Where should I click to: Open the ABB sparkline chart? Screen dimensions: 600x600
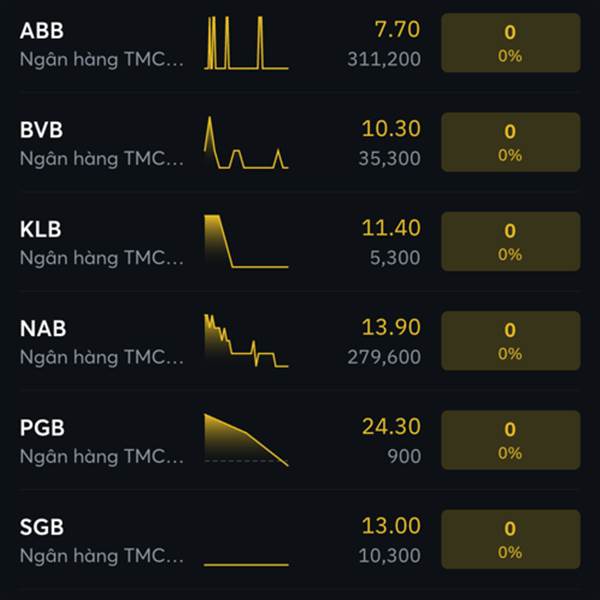click(x=246, y=43)
